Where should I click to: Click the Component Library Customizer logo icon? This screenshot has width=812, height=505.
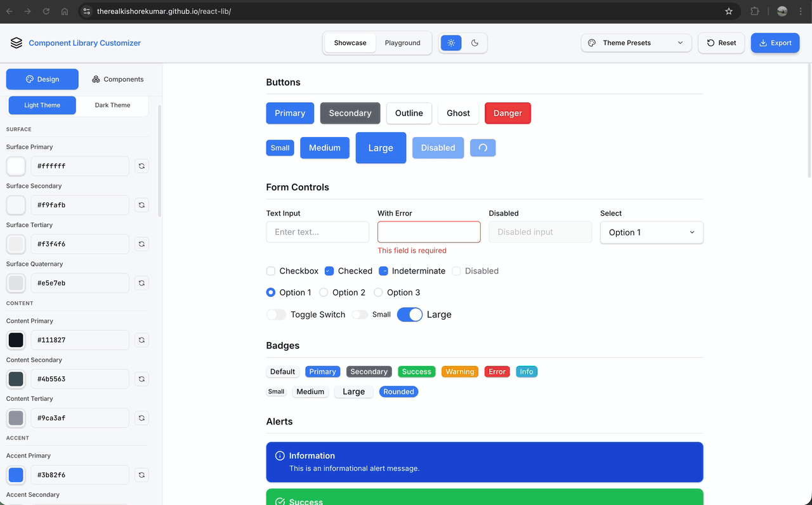[16, 43]
